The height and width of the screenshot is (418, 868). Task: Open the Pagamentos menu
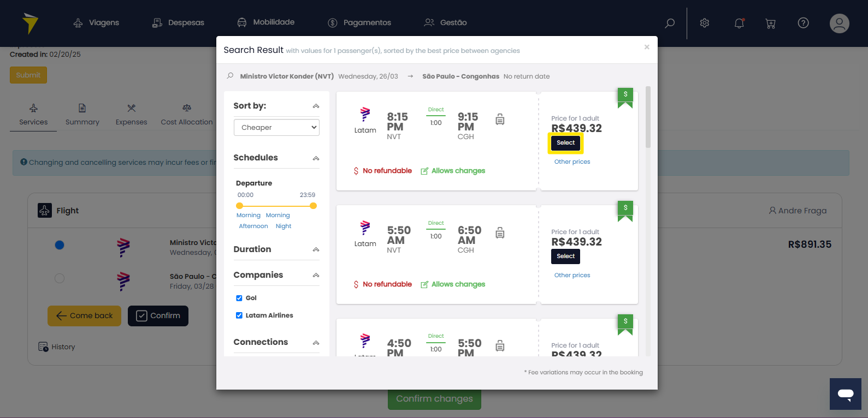point(359,22)
